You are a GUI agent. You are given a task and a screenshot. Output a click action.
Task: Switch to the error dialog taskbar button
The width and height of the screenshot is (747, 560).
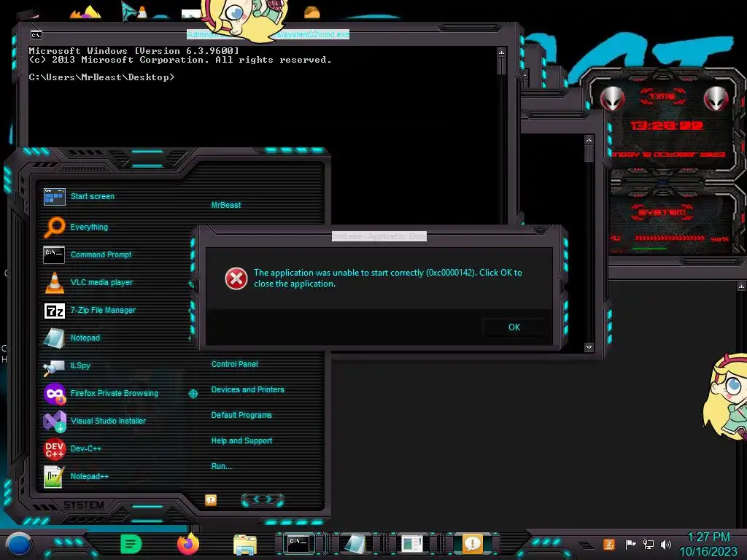pyautogui.click(x=472, y=544)
